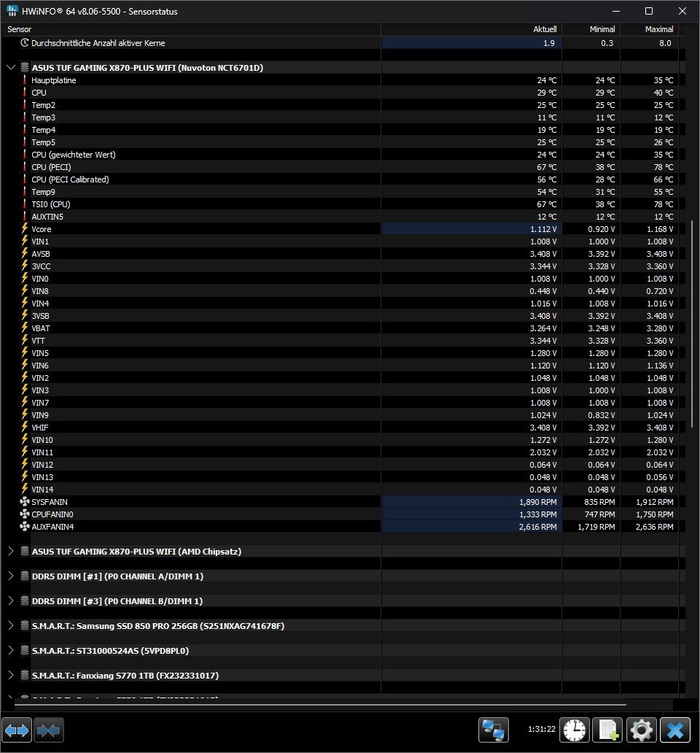This screenshot has height=753, width=700.
Task: Click the clock icon beside Durchschnittliche Anzahl aktiver Kerne
Action: [x=25, y=43]
